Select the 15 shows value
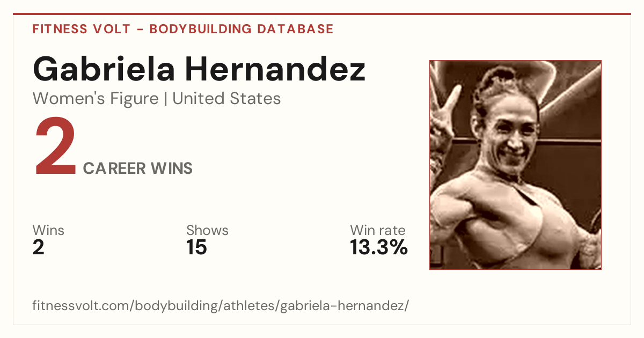Screen dimensions: 644x338 coord(196,248)
